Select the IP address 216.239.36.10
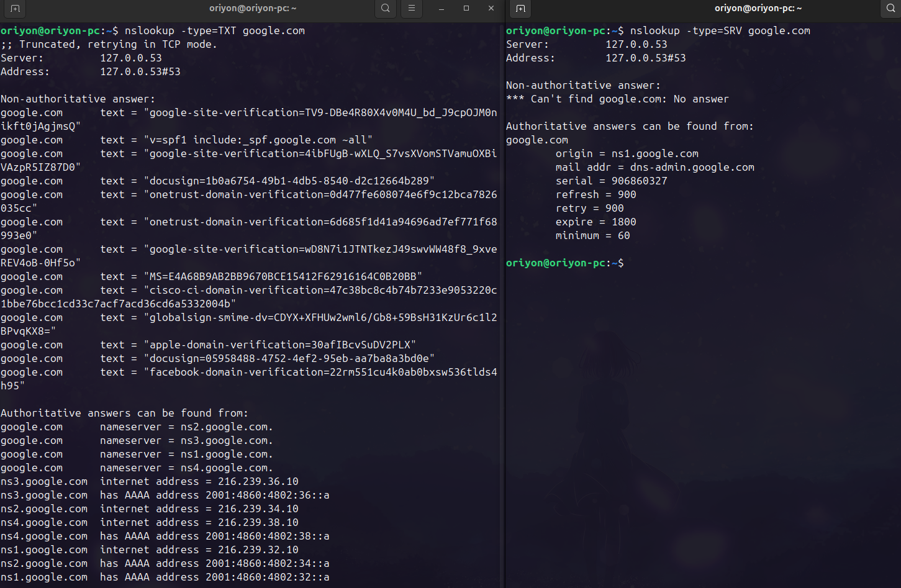The width and height of the screenshot is (901, 588). pos(258,481)
